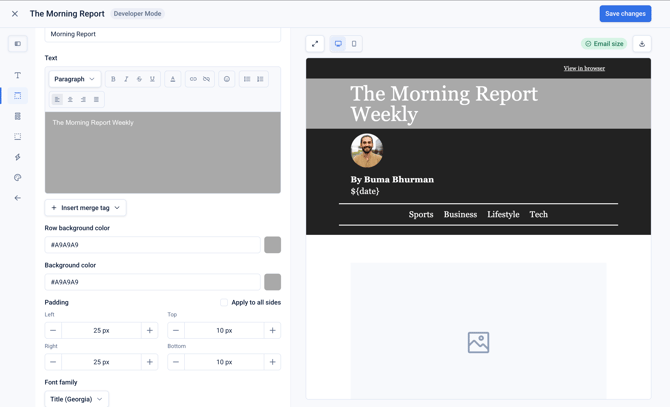Select the ${date} merge tag in preview

click(365, 191)
